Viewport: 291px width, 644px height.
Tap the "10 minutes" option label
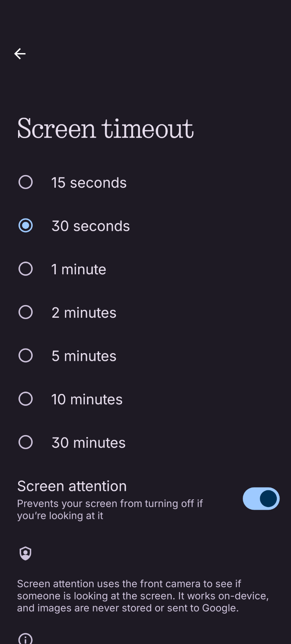87,399
